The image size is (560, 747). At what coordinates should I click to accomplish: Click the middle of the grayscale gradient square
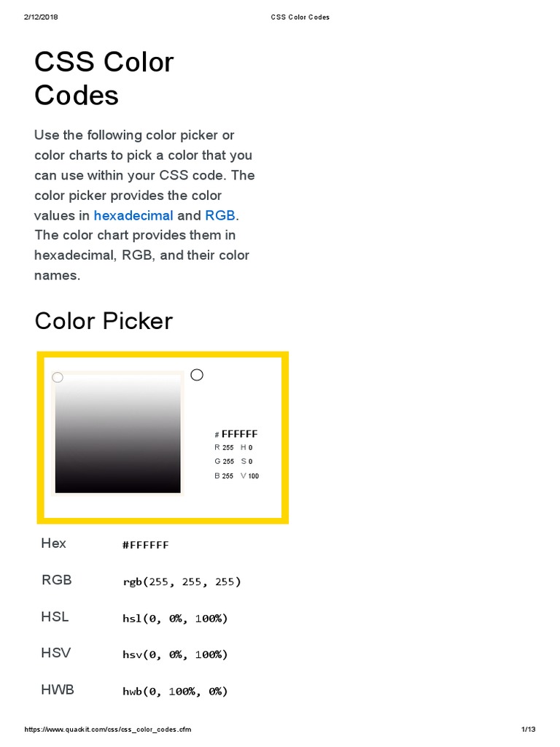point(117,436)
